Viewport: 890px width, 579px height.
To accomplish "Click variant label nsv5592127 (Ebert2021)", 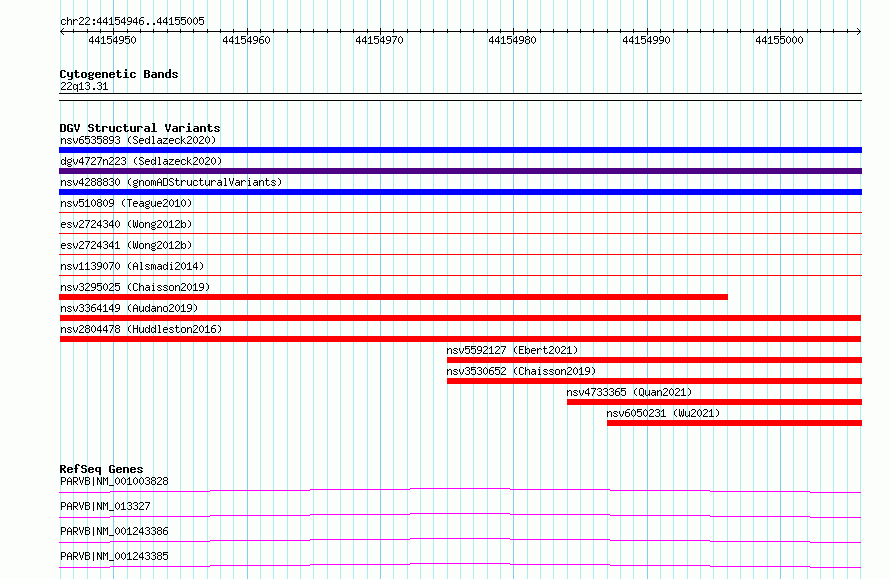I will coord(512,350).
